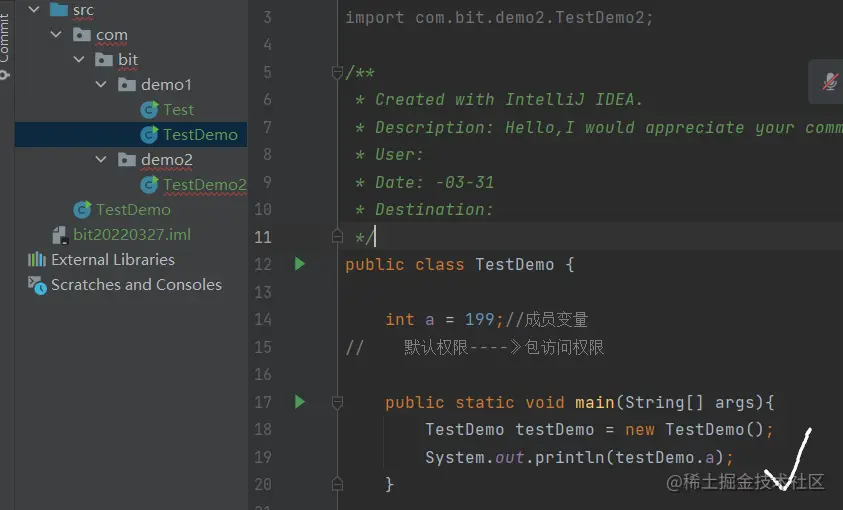
Task: Click line number 17 in gutter
Action: 263,402
